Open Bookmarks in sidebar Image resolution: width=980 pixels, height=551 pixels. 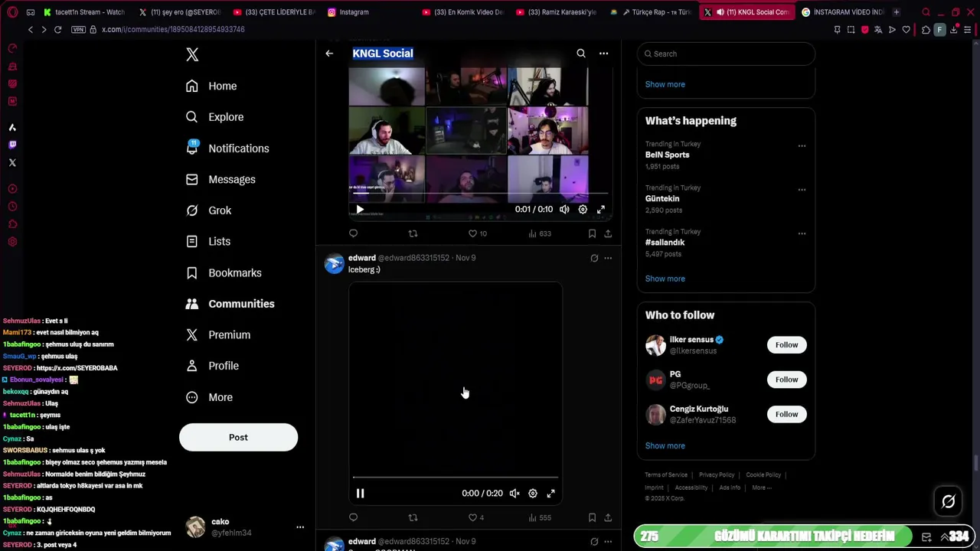click(x=224, y=272)
